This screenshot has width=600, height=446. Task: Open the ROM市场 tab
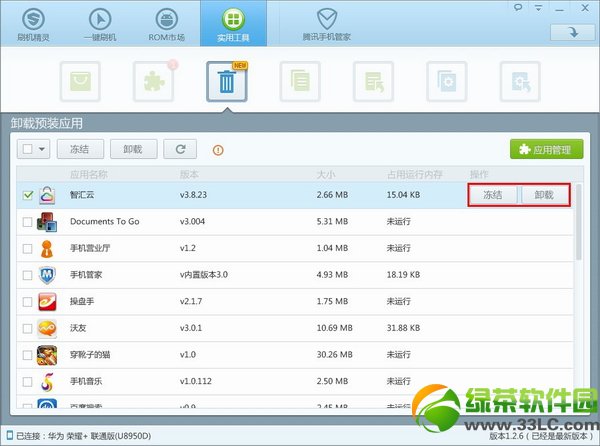pyautogui.click(x=166, y=24)
